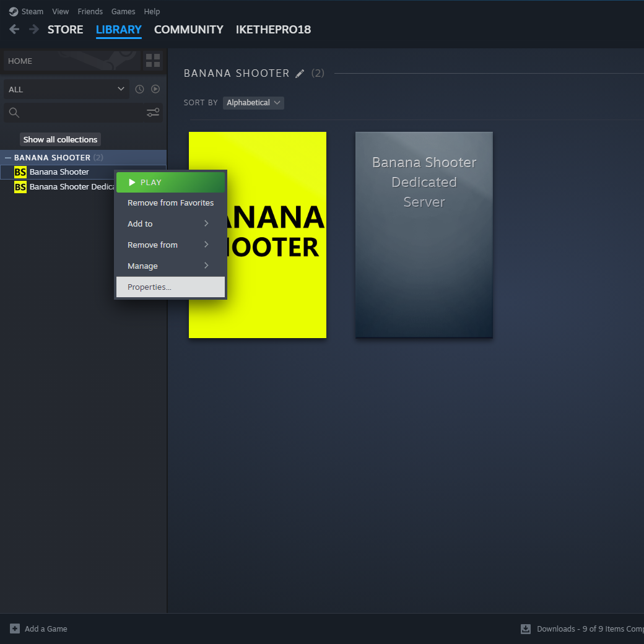Collapse the BANANA SHOOTER collection
The width and height of the screenshot is (644, 644).
8,158
